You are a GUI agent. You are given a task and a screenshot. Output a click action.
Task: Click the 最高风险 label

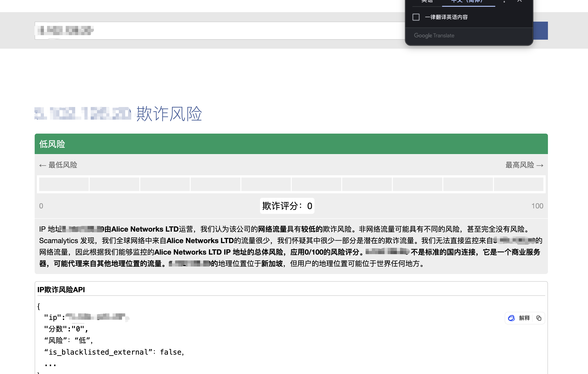tap(524, 165)
